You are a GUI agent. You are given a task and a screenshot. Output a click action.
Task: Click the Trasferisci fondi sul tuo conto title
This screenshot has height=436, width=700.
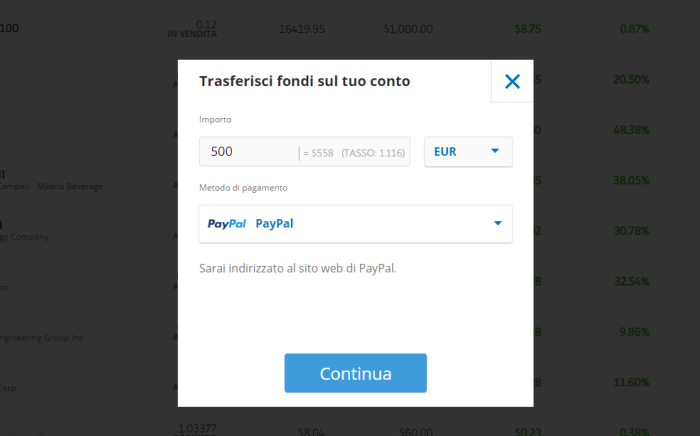[304, 81]
